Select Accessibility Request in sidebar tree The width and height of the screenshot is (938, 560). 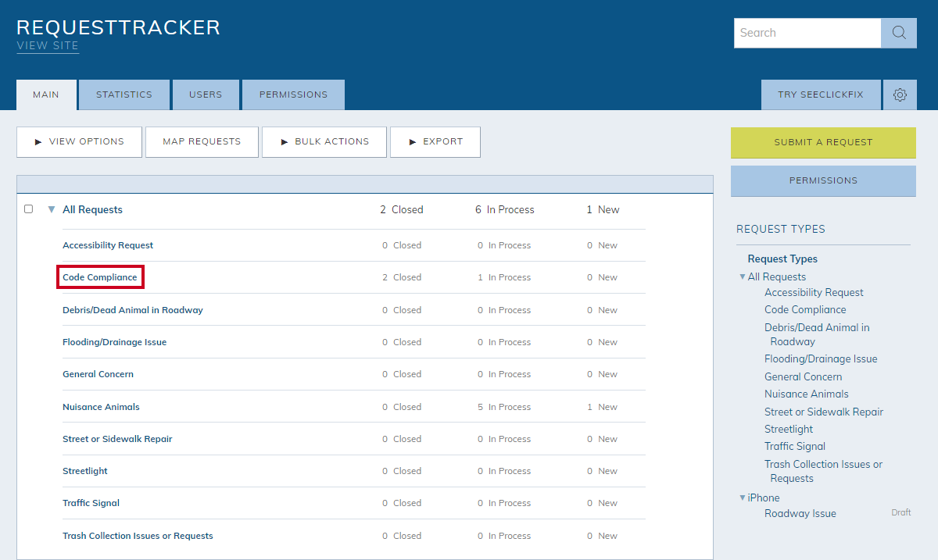coord(814,292)
